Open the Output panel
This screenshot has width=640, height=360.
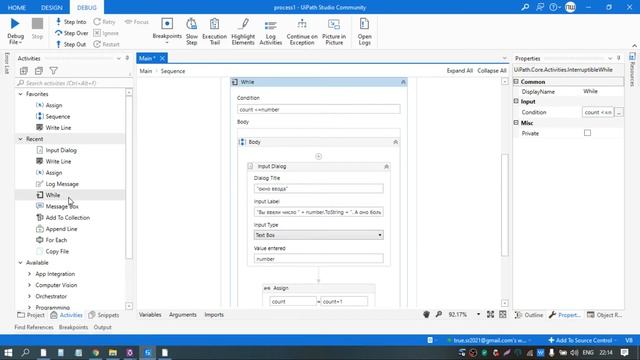(x=102, y=327)
